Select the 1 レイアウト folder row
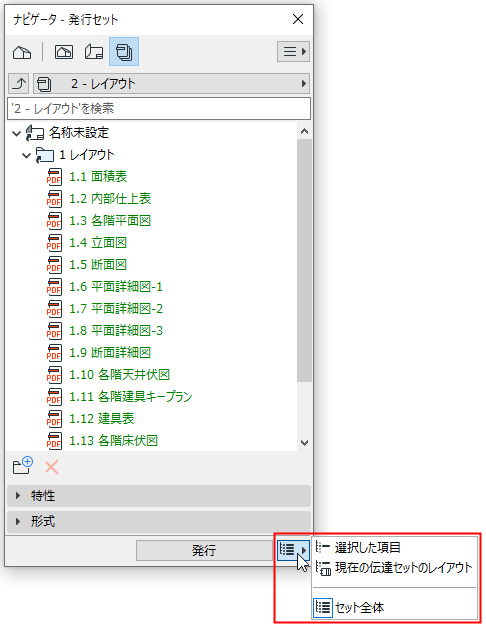 [87, 155]
